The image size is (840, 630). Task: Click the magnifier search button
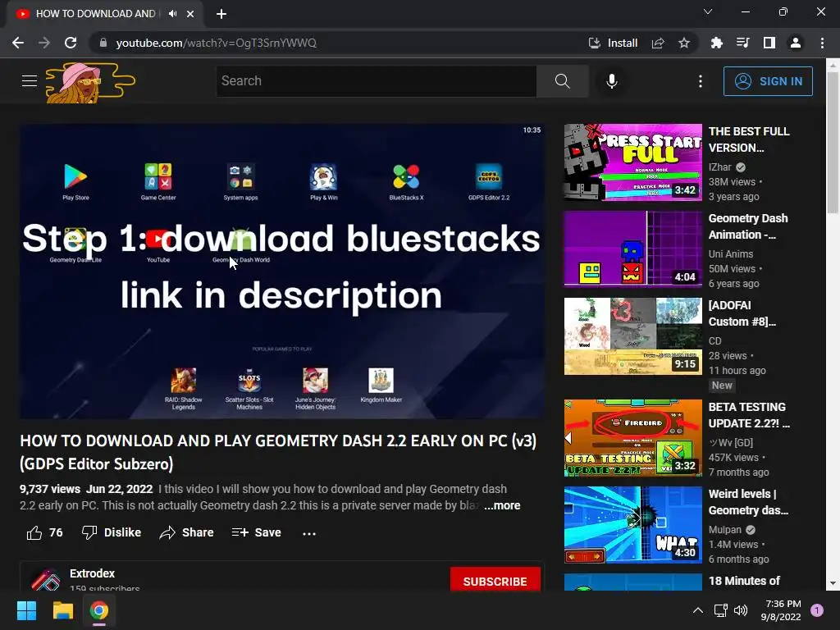562,81
